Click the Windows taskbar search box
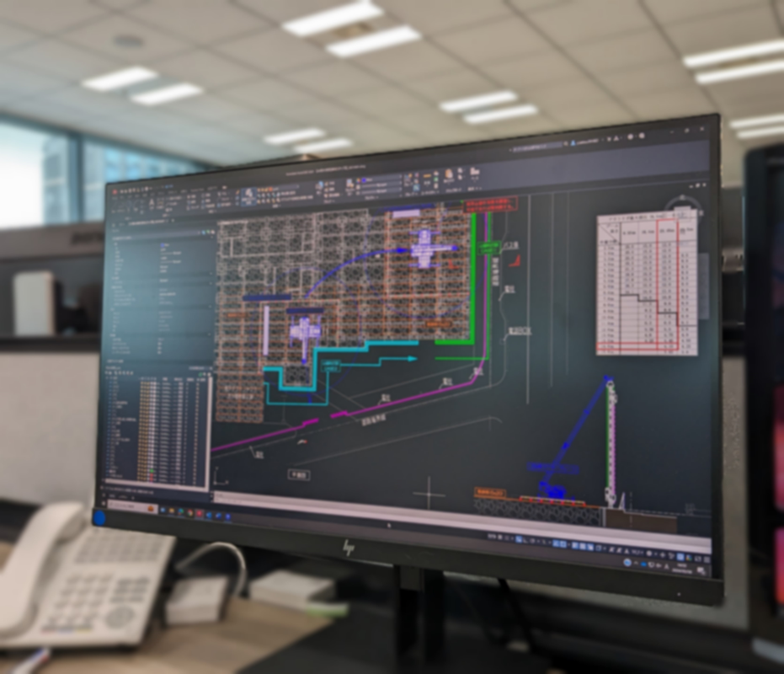The image size is (784, 674). (x=132, y=506)
